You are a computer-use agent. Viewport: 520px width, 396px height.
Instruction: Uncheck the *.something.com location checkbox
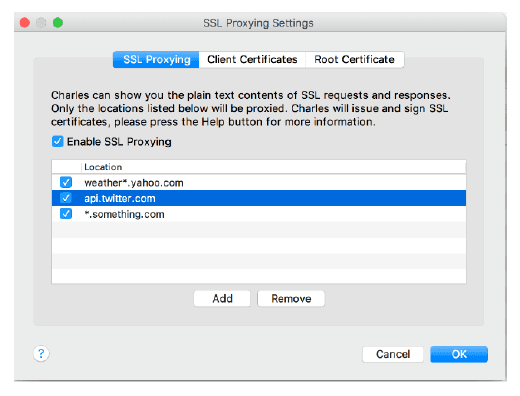[66, 214]
